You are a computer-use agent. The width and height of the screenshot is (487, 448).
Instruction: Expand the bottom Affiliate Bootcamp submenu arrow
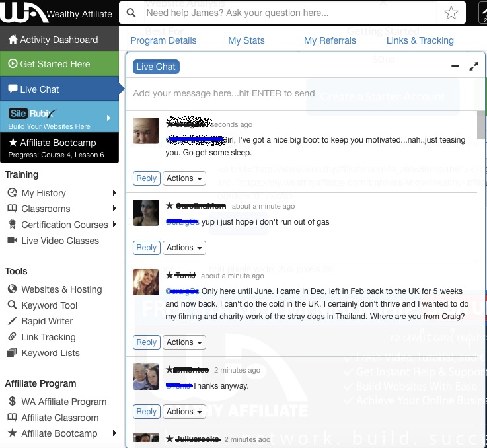click(x=114, y=433)
